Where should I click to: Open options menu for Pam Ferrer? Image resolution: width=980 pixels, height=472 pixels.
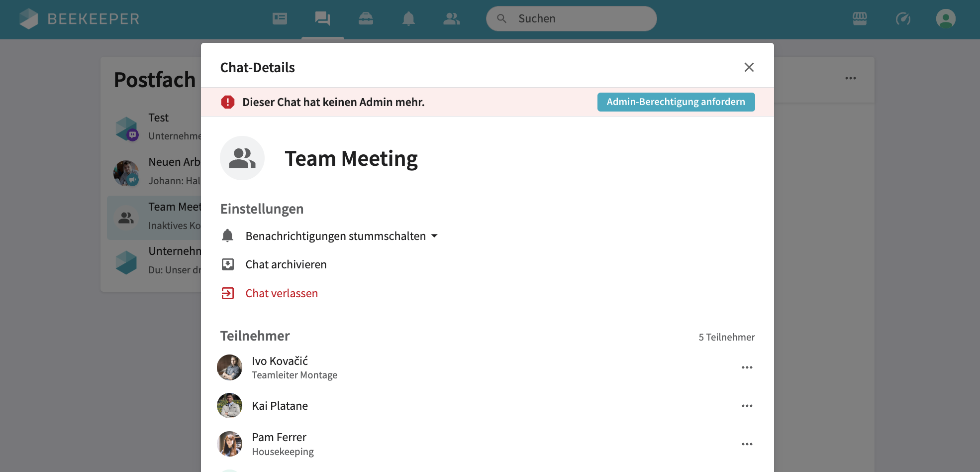[x=747, y=444]
